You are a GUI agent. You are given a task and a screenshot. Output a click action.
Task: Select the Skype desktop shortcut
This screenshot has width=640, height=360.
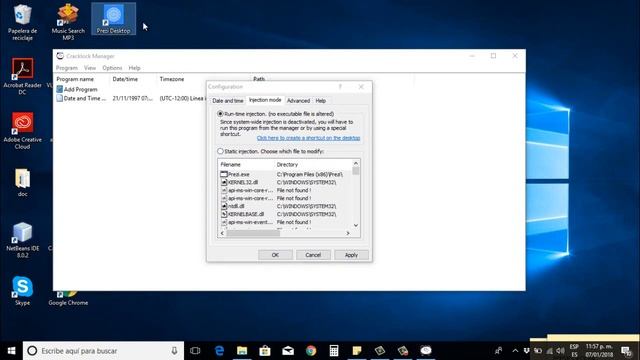(22, 291)
